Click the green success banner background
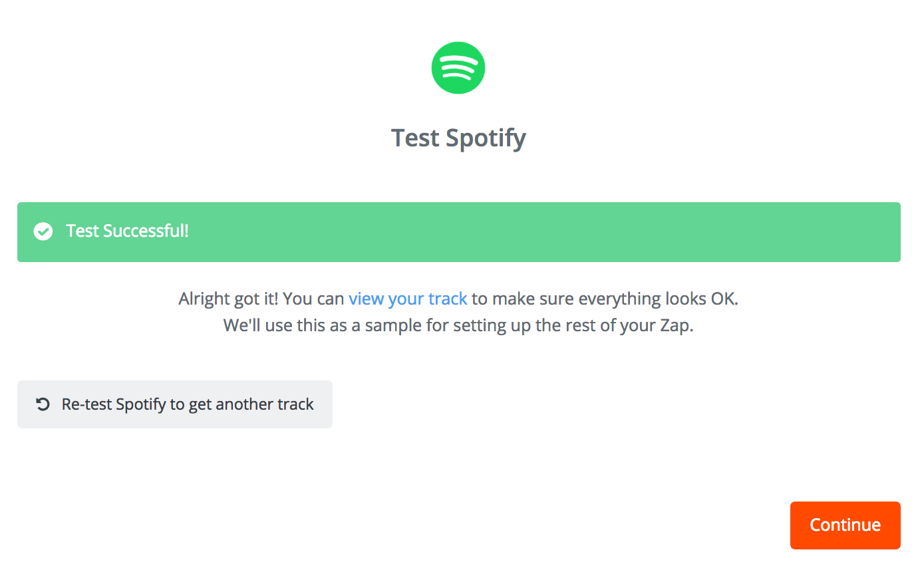Image resolution: width=918 pixels, height=588 pixels. pyautogui.click(x=459, y=232)
